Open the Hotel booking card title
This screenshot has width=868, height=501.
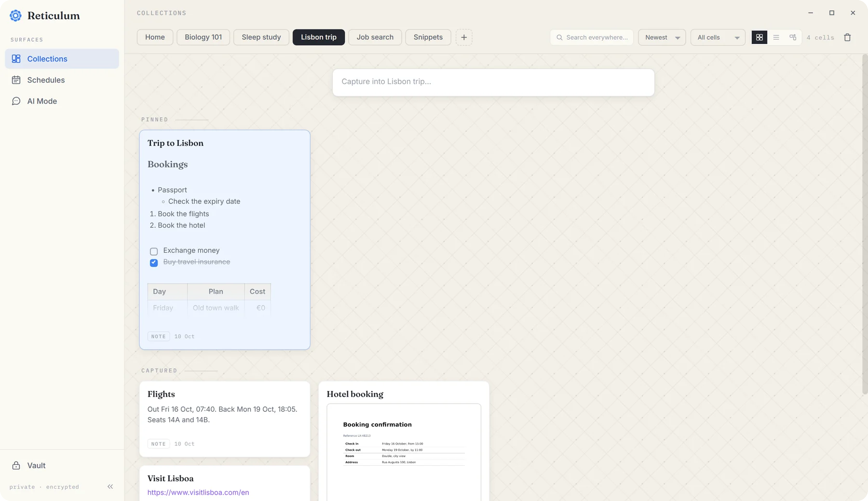[x=355, y=394]
